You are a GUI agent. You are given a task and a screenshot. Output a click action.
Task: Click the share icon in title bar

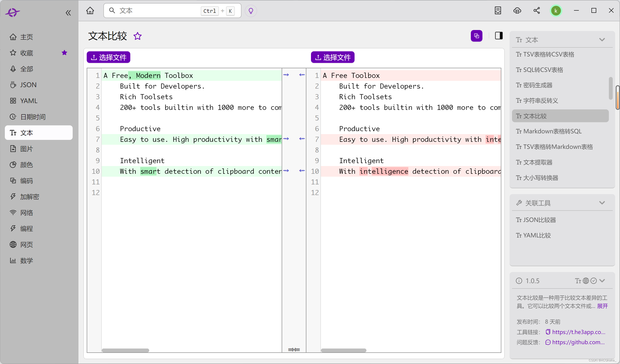(536, 11)
